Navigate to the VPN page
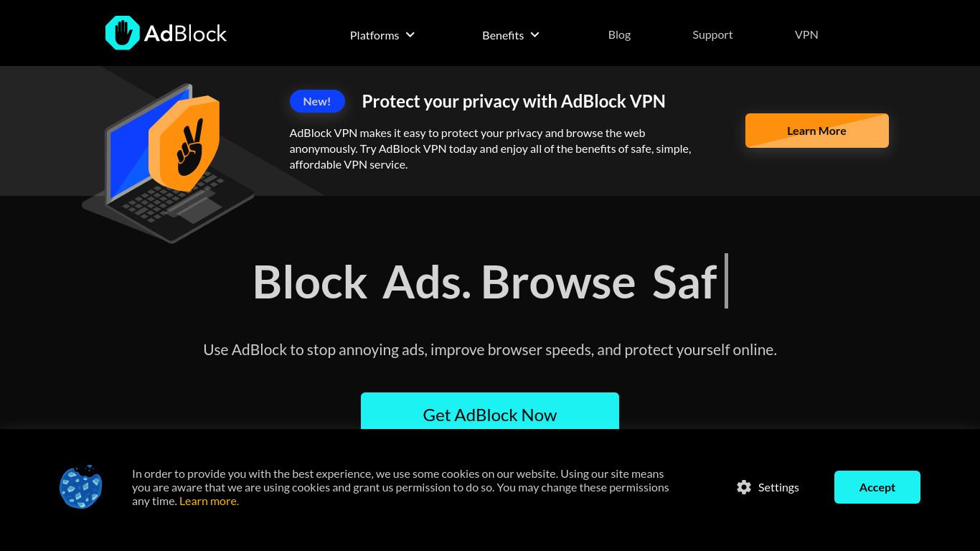The width and height of the screenshot is (980, 551). point(806,34)
